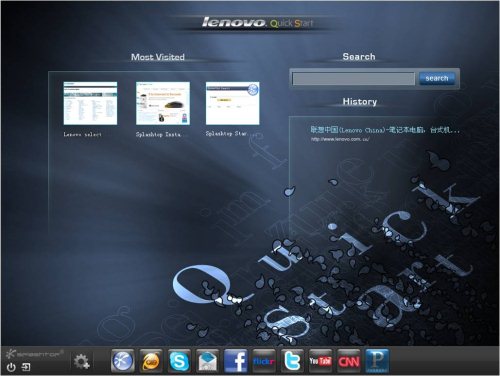Launch the orange chat messenger icon

[151, 361]
